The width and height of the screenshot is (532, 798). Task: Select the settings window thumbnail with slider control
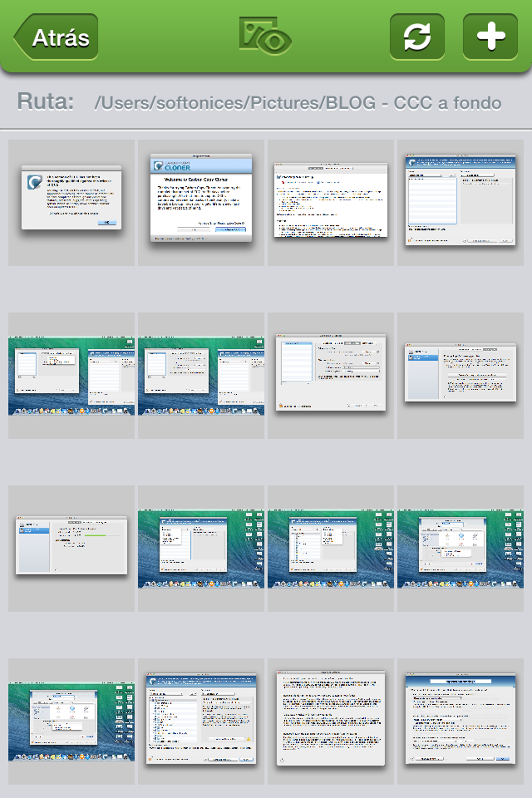point(331,373)
